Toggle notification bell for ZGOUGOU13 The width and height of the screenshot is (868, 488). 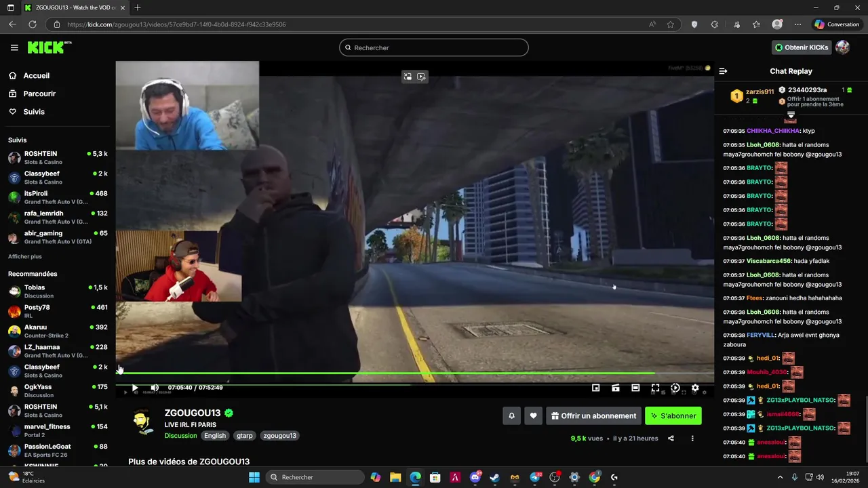pos(512,416)
